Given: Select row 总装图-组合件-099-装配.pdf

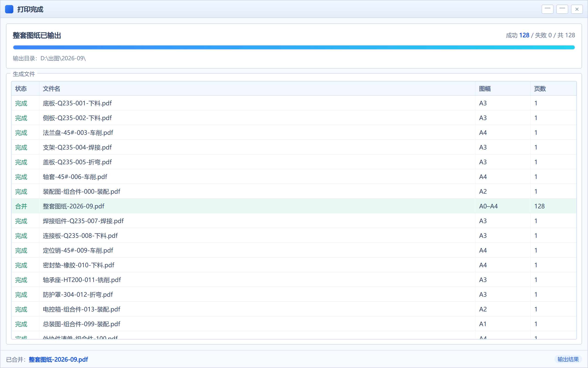Looking at the screenshot, I should point(294,324).
